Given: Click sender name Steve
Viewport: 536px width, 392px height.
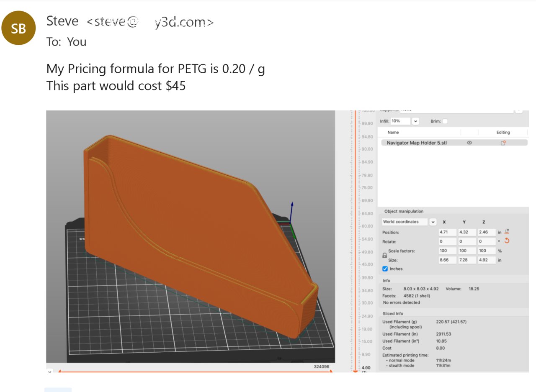Looking at the screenshot, I should [x=62, y=21].
